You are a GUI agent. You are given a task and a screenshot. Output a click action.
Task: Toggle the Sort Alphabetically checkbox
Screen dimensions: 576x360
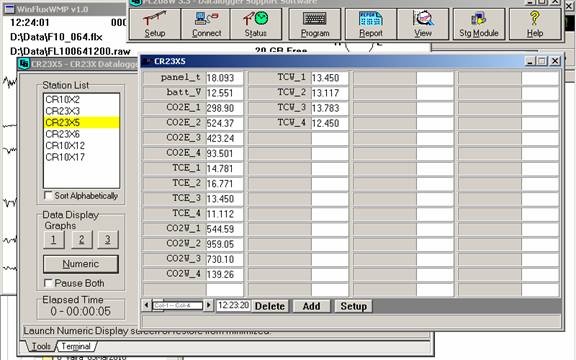point(48,195)
